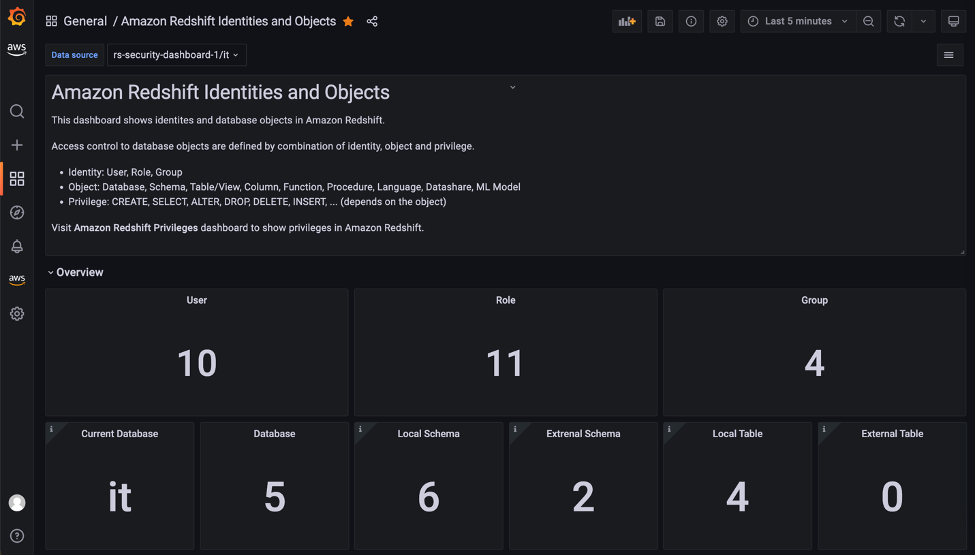Image resolution: width=977 pixels, height=556 pixels.
Task: Click the dashboard grid icon beside General
Action: tap(52, 21)
